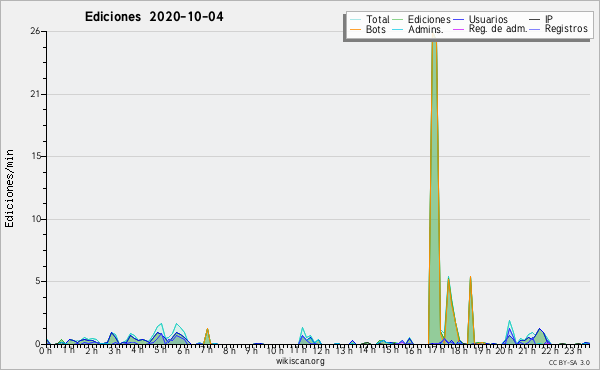The image size is (600, 370).
Task: Click the x-axis label '5 h'
Action: point(160,350)
